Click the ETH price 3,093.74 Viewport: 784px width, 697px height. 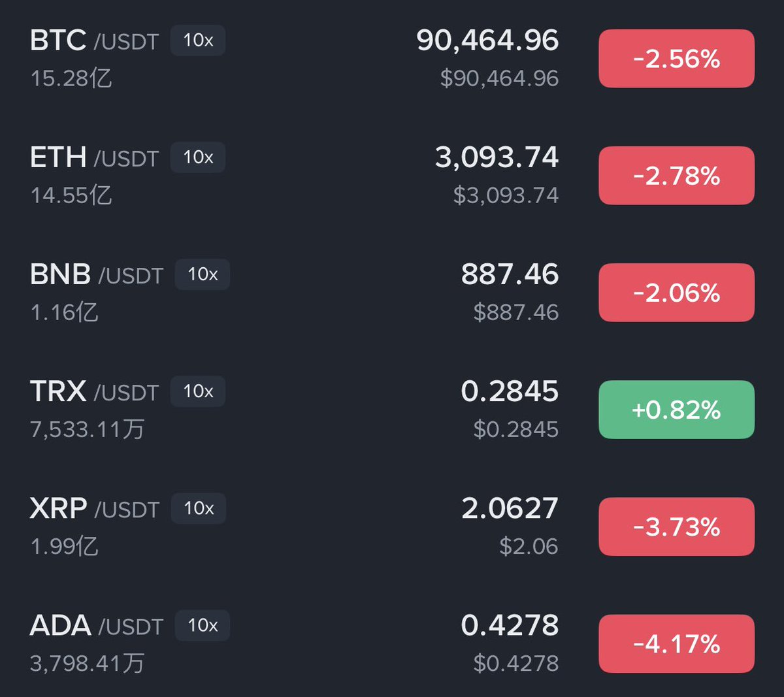497,157
